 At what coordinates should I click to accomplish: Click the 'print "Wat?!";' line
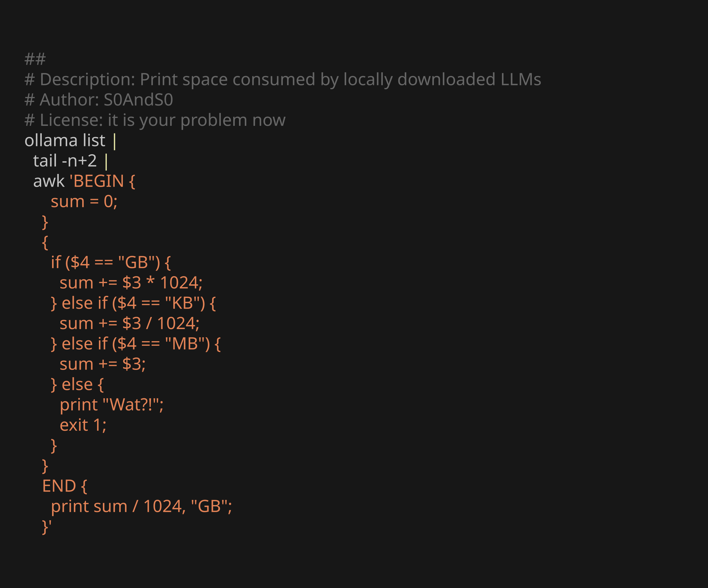pos(111,405)
